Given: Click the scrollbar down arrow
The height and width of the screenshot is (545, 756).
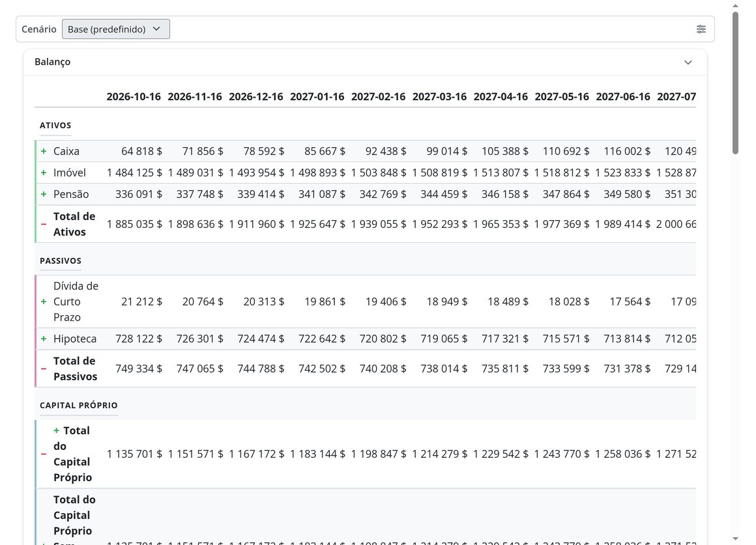Looking at the screenshot, I should click(735, 538).
